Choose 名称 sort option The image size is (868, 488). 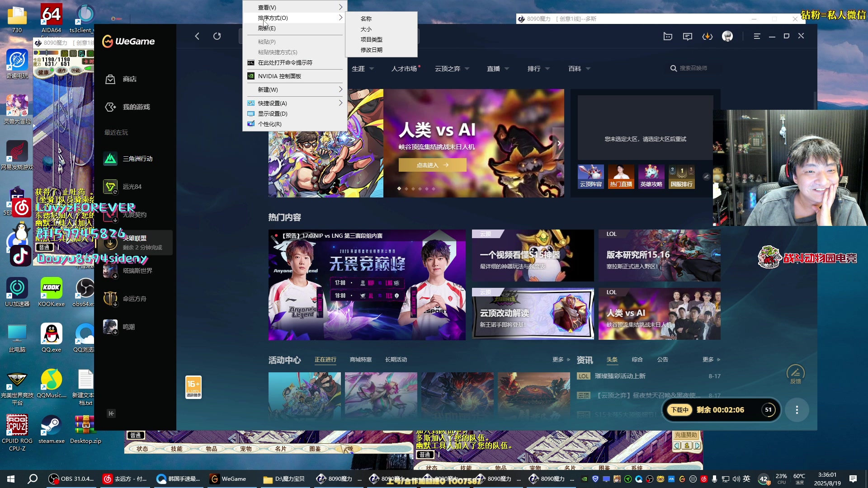point(381,19)
